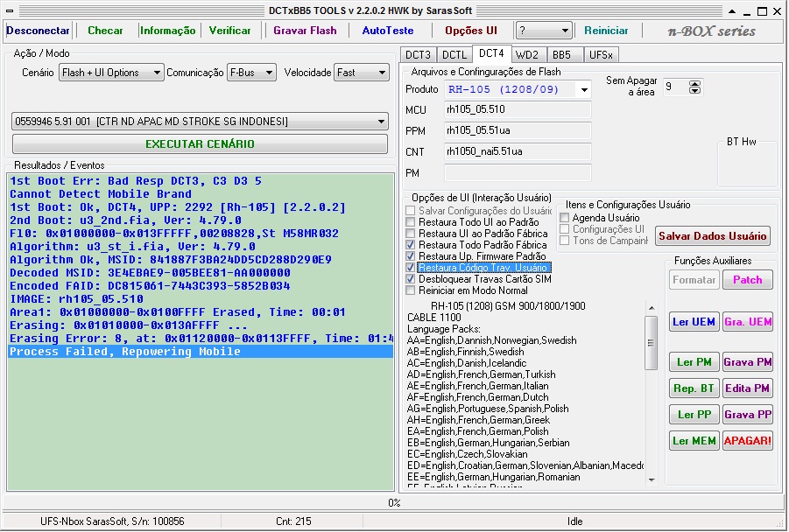Screen dimensions: 789x532
Task: Check the Agenda Usuário box
Action: [x=565, y=218]
